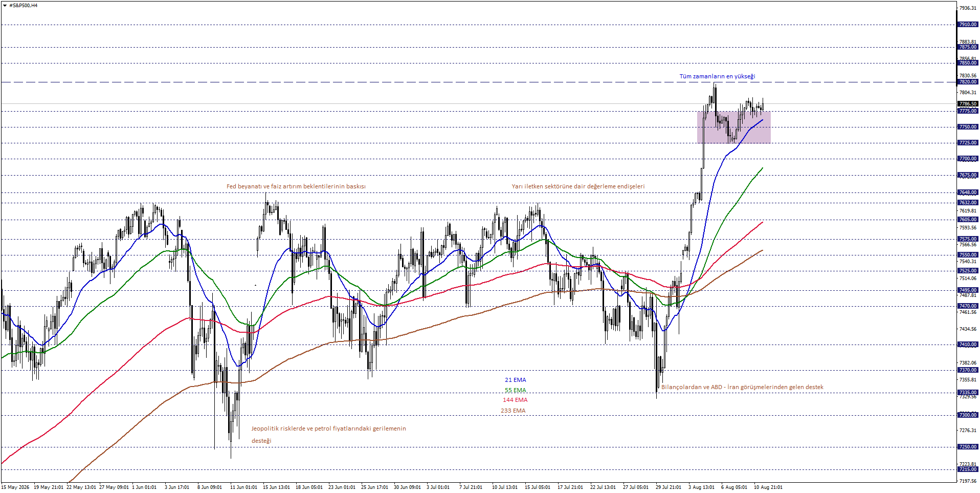980x493 pixels.
Task: Click the 7215.00 price level tag
Action: 968,469
